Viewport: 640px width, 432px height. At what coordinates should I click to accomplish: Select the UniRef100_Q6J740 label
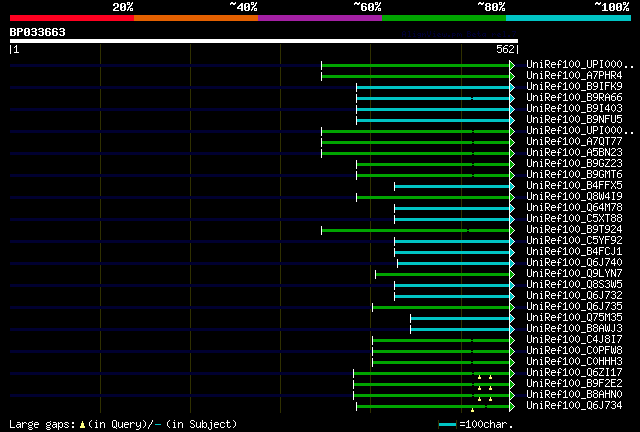coord(574,263)
